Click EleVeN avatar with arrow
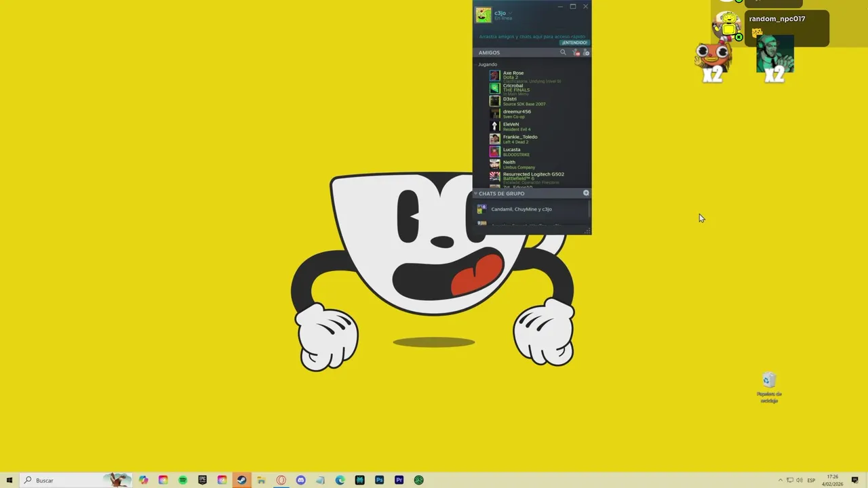The image size is (868, 488). pyautogui.click(x=495, y=126)
